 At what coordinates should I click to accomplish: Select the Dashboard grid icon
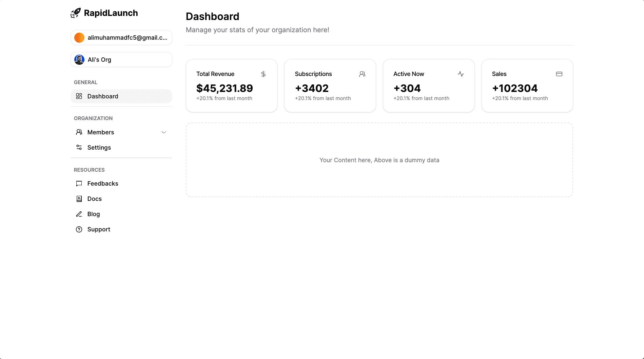pyautogui.click(x=79, y=96)
